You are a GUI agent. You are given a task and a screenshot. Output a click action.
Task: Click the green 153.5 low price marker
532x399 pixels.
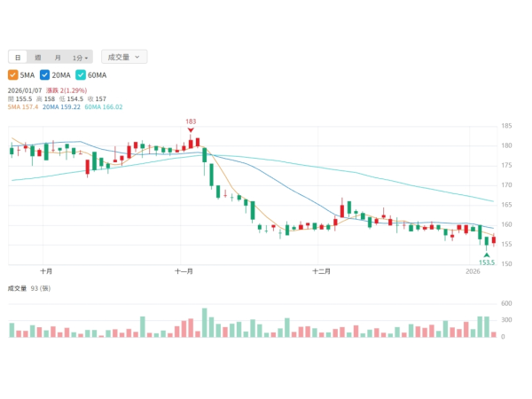click(487, 262)
